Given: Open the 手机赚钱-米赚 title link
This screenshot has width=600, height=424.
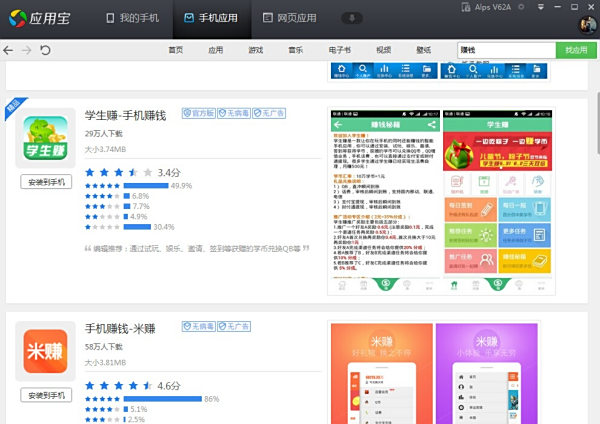Looking at the screenshot, I should (x=120, y=328).
